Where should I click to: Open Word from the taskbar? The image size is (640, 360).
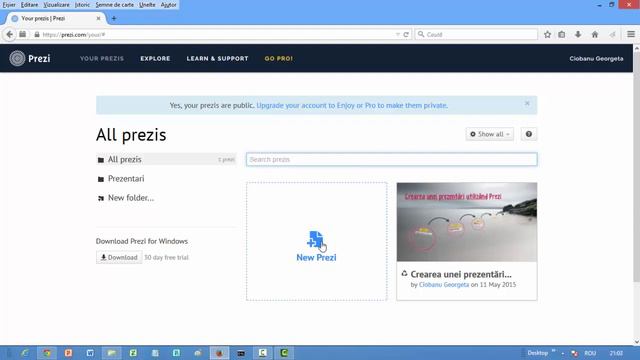[x=90, y=353]
